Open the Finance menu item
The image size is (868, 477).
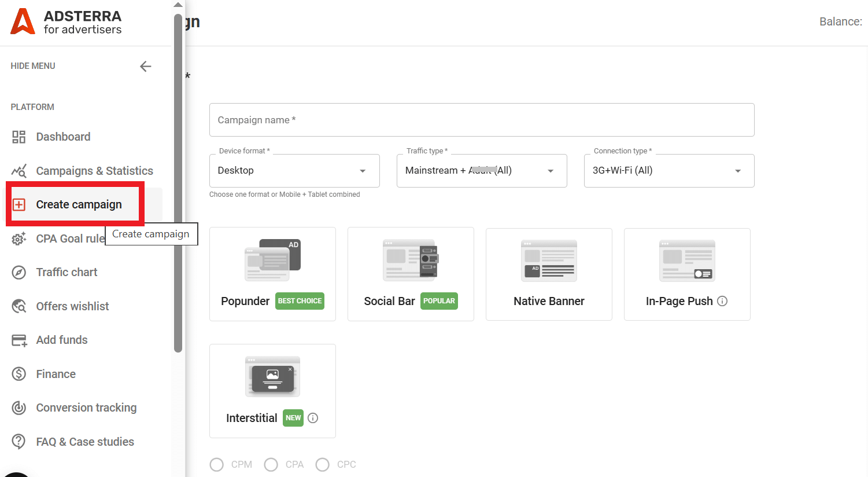coord(56,374)
